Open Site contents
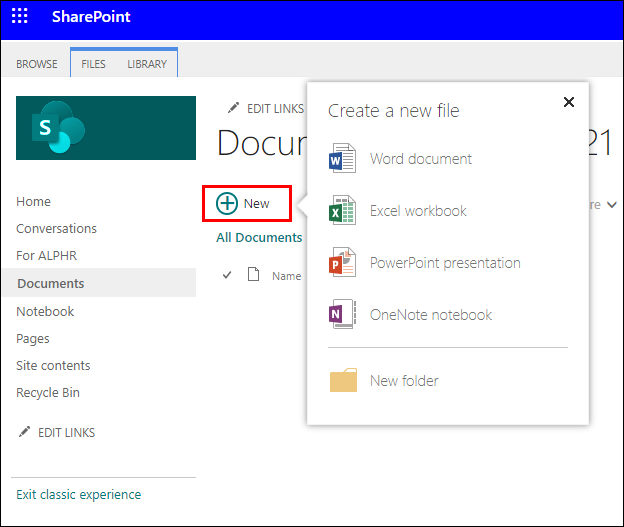The image size is (624, 527). pyautogui.click(x=53, y=365)
